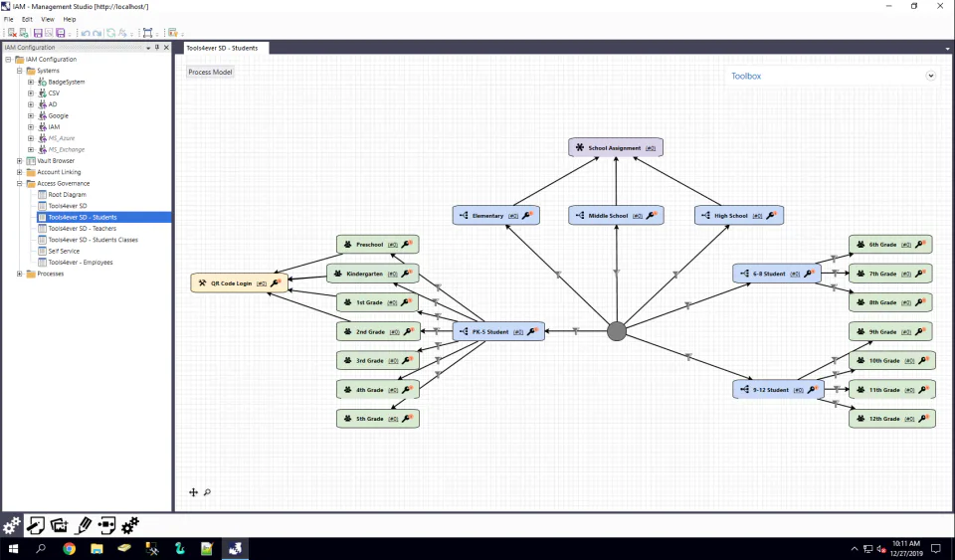
Task: Click the pictures icon in bottom bar
Action: tap(59, 525)
